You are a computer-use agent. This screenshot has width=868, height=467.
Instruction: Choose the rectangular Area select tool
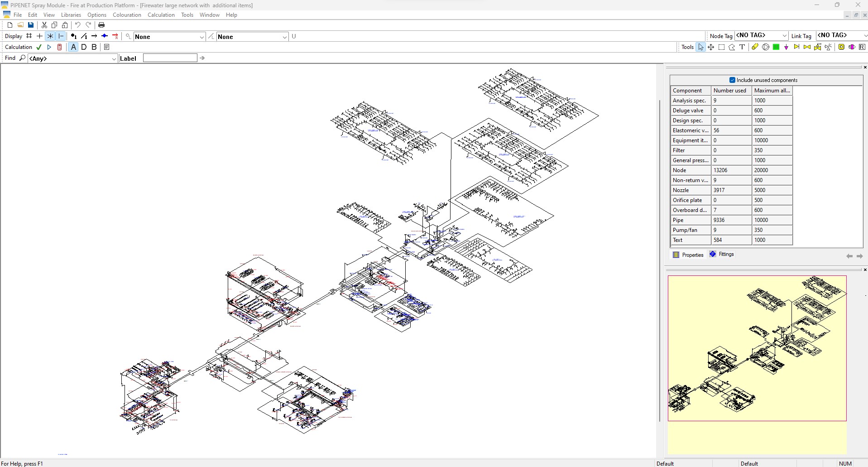(x=721, y=47)
